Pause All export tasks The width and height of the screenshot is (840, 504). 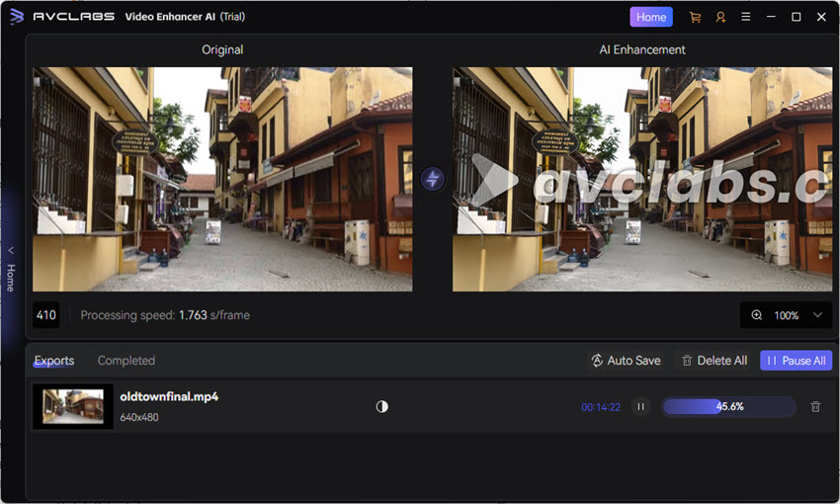point(796,361)
